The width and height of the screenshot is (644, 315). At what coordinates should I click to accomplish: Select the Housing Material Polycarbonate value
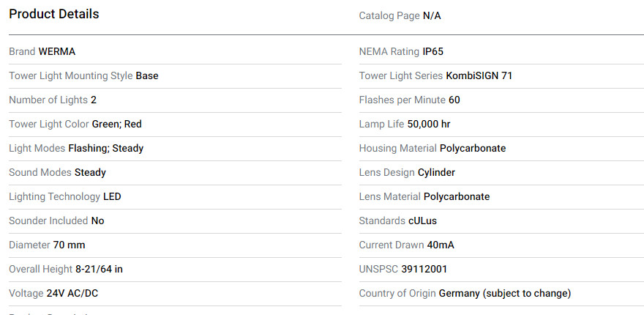coord(473,148)
